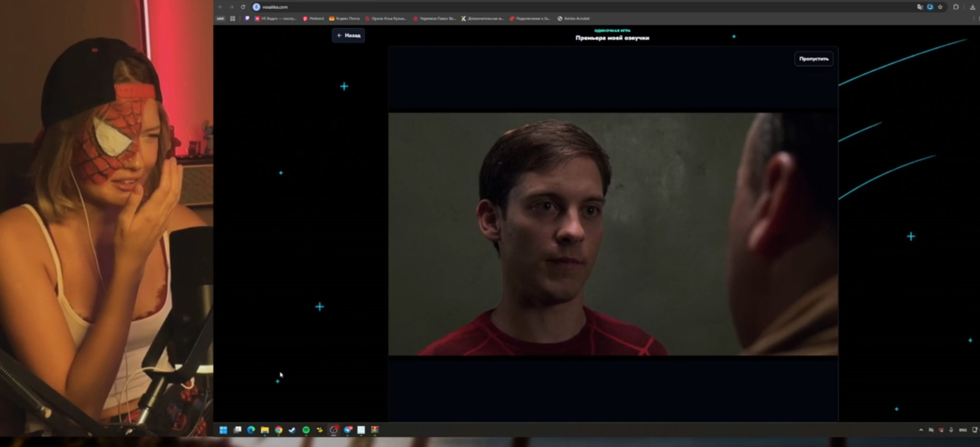Open the Twitch bookmark icon
Screen dimensions: 980x447
click(x=247, y=19)
